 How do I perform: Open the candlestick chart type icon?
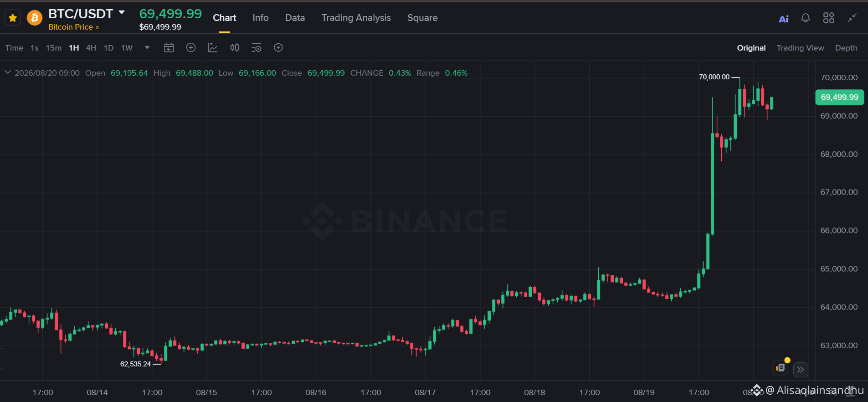[235, 47]
